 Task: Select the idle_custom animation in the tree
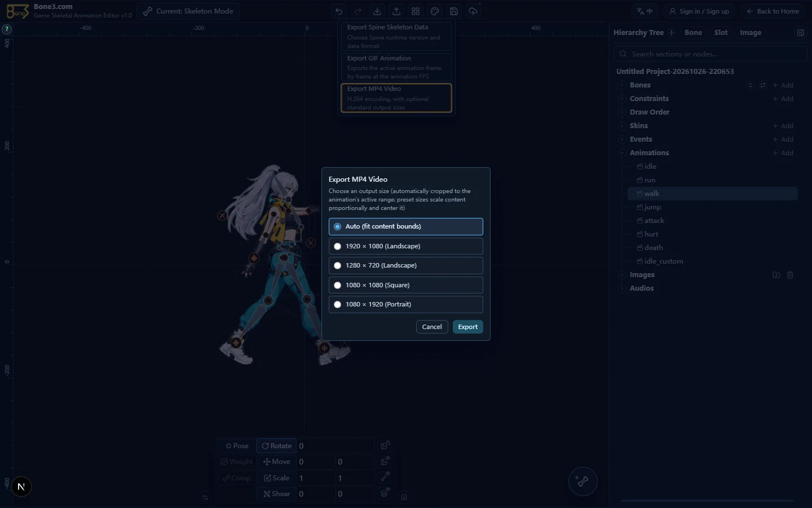tap(713, 261)
